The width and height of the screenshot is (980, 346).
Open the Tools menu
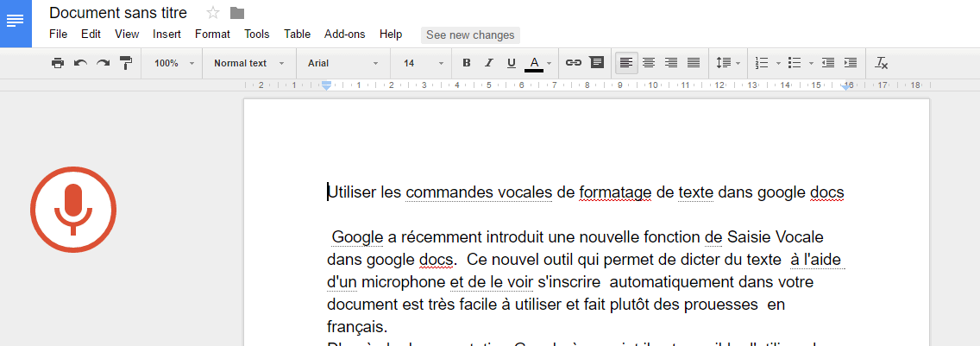pyautogui.click(x=257, y=35)
